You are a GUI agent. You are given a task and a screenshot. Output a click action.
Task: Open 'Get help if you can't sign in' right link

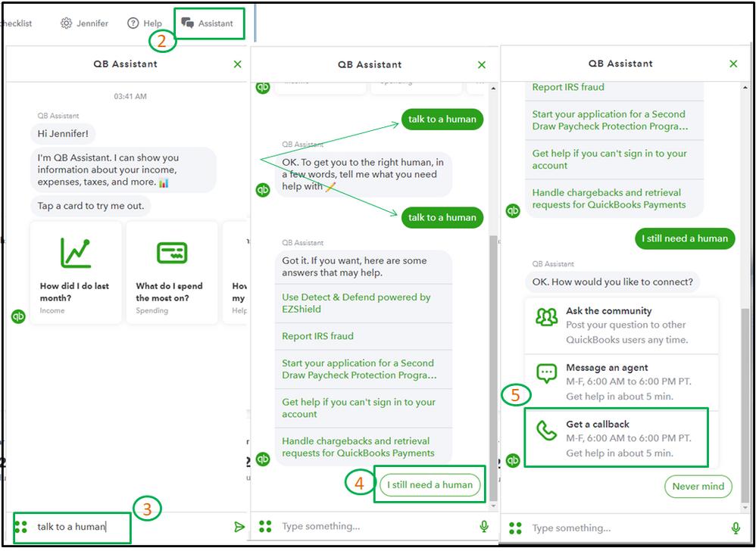[x=614, y=160]
